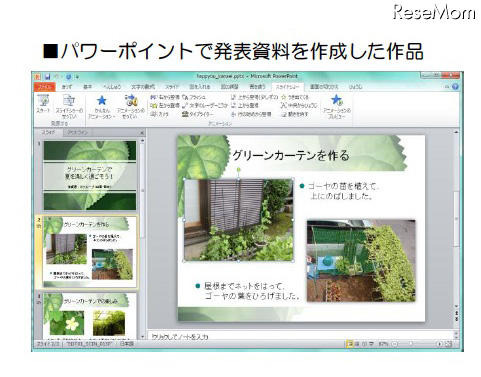Image resolution: width=481 pixels, height=377 pixels.
Task: Apply the 文字のレーザー text animation
Action: click(205, 106)
